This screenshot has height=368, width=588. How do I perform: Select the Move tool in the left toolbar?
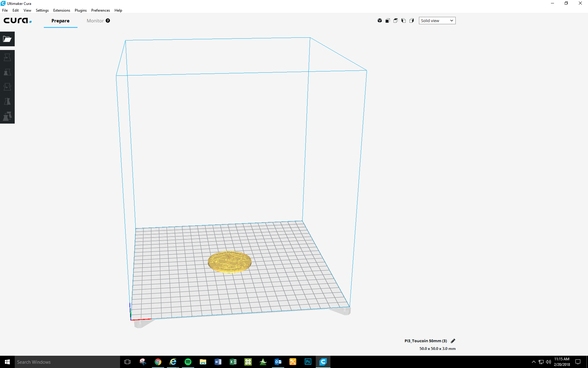tap(7, 57)
